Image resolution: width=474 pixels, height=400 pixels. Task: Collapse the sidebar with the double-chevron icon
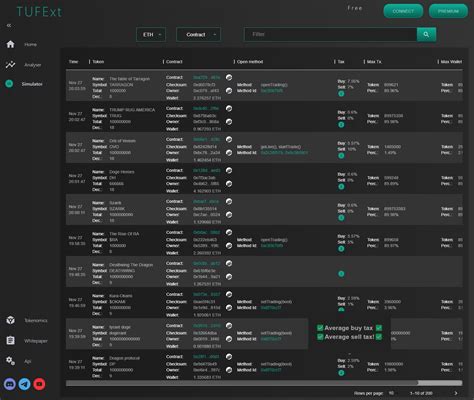(9, 25)
